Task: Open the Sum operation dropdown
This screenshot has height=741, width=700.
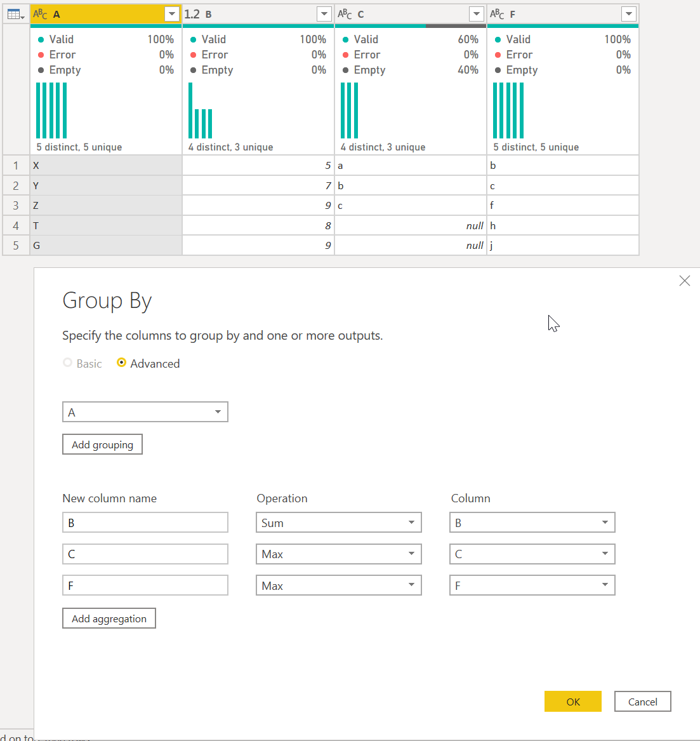Action: (339, 523)
